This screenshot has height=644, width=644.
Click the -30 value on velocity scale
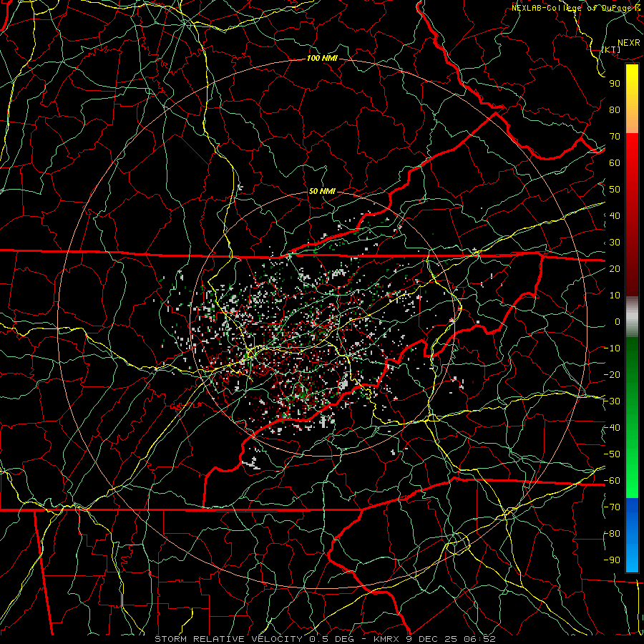coord(612,401)
